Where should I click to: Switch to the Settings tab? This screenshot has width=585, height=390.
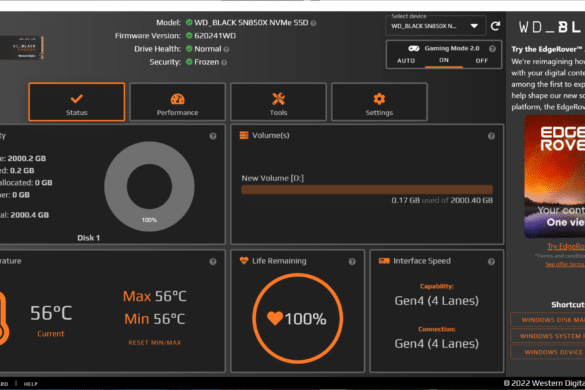tap(379, 102)
